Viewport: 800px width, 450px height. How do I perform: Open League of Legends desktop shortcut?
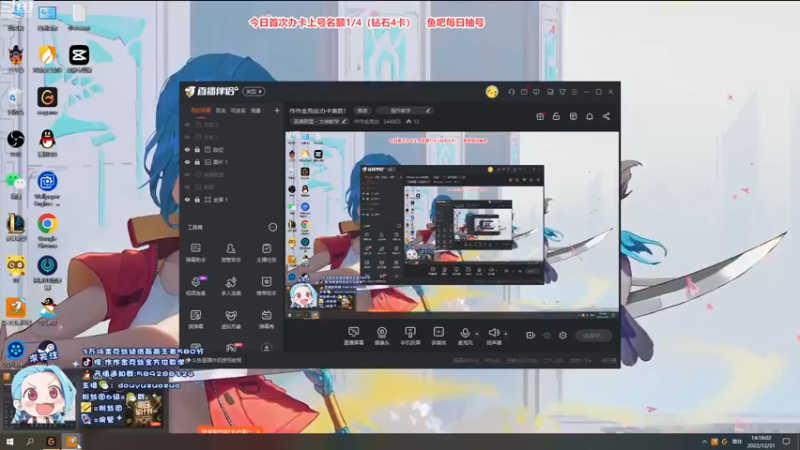coord(15,228)
